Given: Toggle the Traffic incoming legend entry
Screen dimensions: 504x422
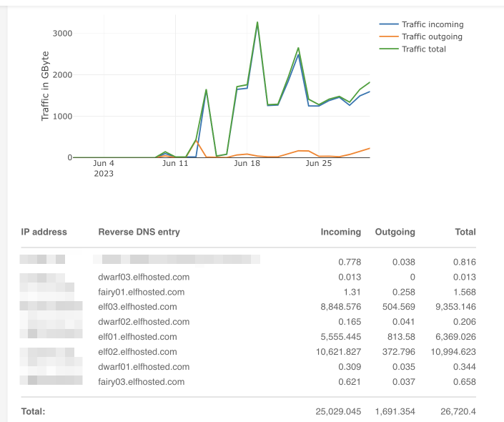Looking at the screenshot, I should point(433,24).
